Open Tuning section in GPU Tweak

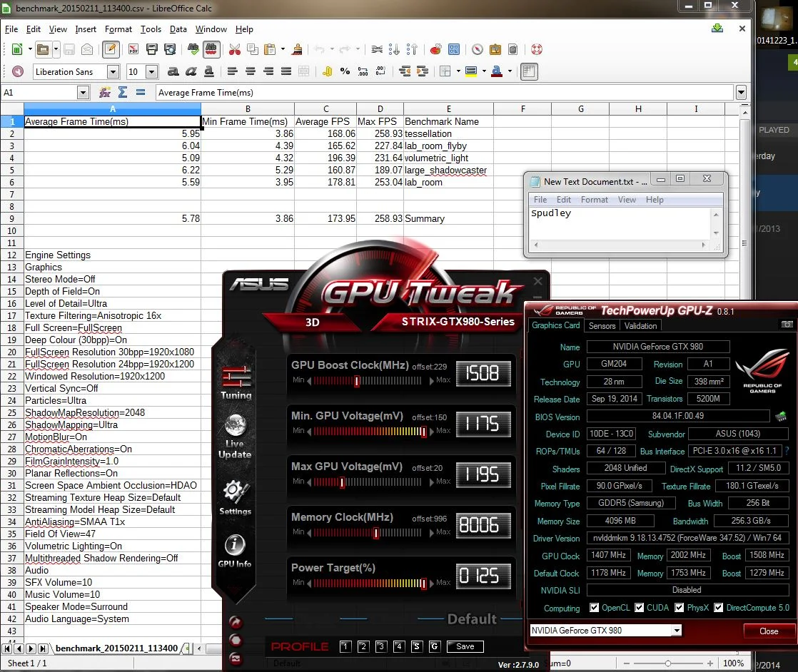coord(236,384)
